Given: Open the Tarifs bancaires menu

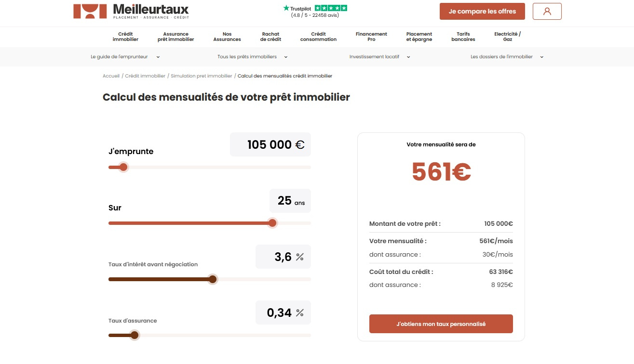Looking at the screenshot, I should click(463, 37).
